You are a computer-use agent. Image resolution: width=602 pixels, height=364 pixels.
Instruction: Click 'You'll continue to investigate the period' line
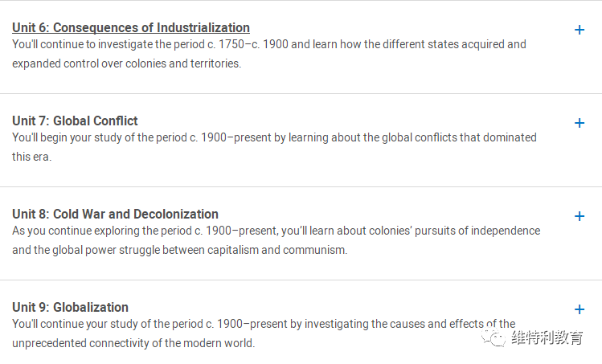(269, 44)
